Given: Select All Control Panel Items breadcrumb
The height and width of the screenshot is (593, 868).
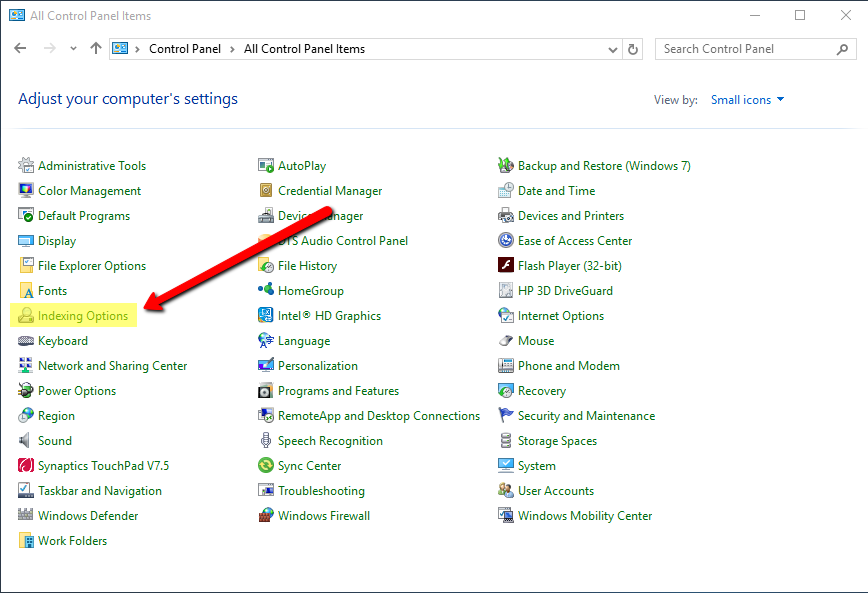Looking at the screenshot, I should tap(304, 49).
